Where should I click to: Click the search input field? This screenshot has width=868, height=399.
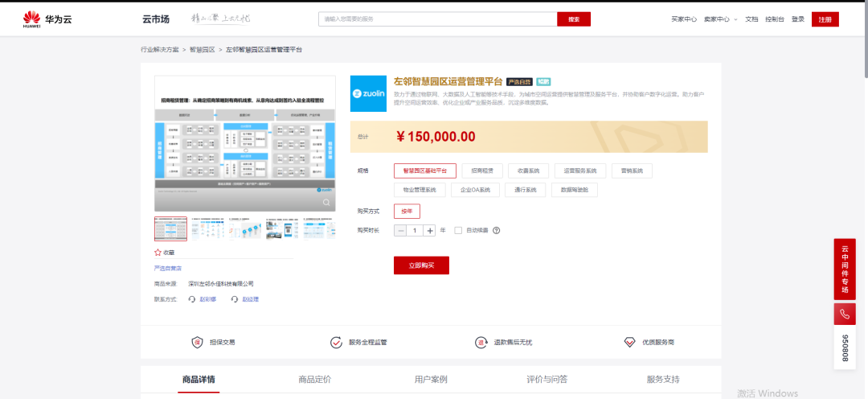coord(436,19)
